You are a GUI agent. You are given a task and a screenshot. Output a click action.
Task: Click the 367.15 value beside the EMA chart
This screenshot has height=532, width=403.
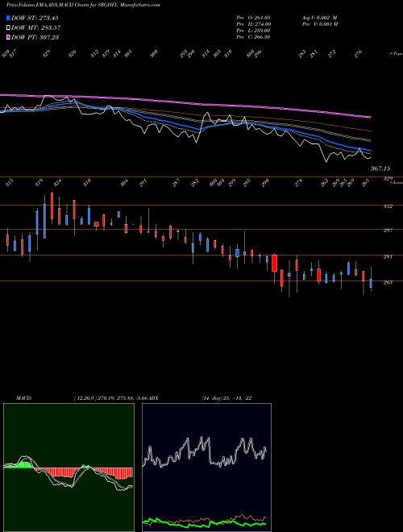tap(380, 168)
